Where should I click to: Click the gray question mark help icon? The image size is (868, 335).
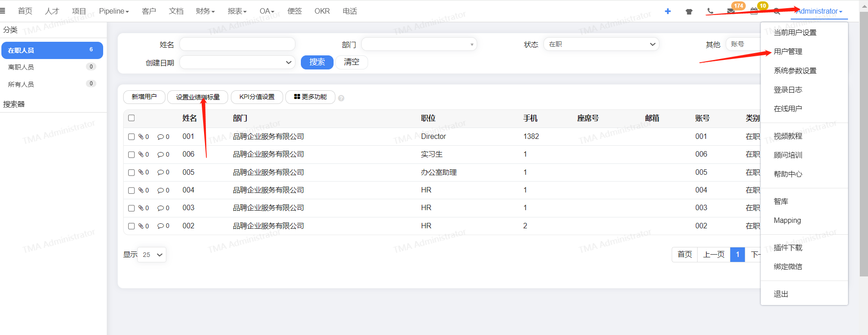pos(341,98)
